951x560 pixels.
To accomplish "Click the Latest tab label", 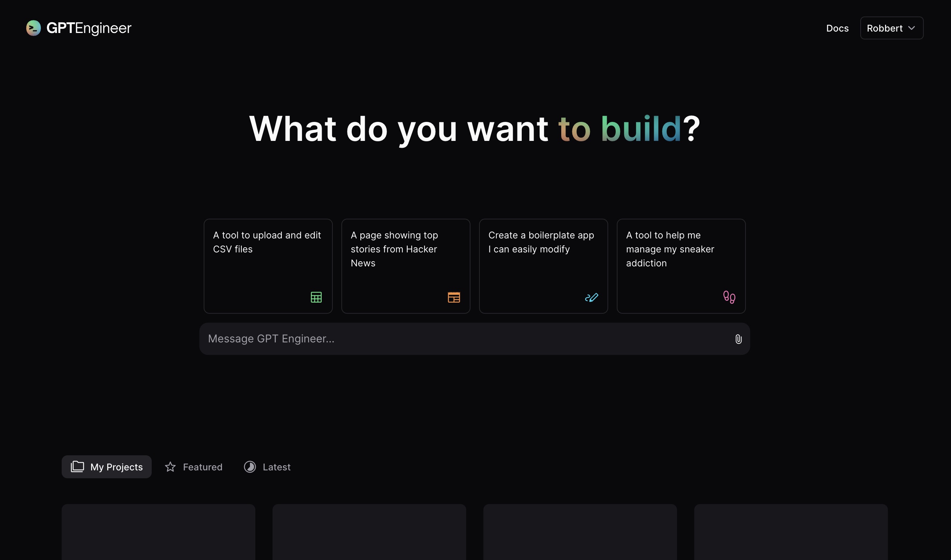I will (276, 467).
